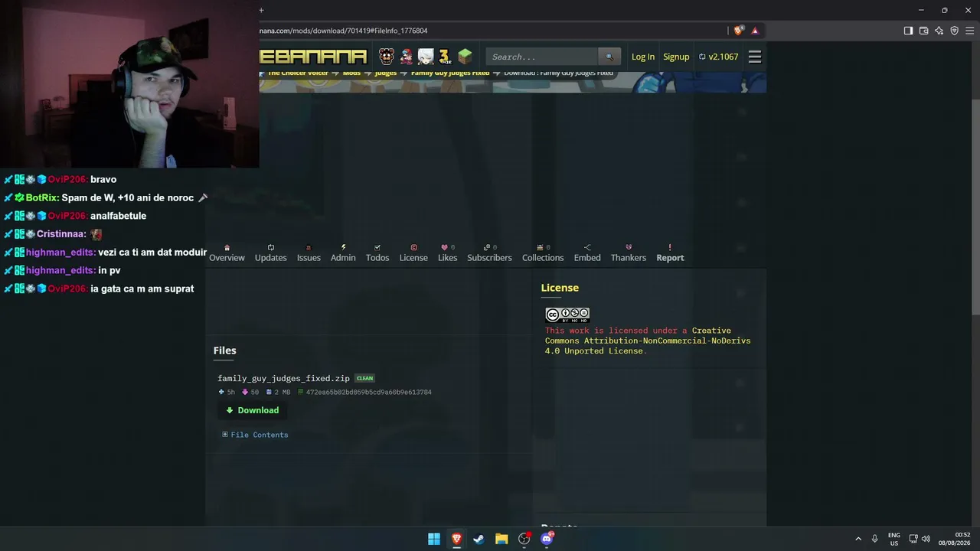980x551 pixels.
Task: Toggle the browser sidebar panel icon
Action: coord(908,31)
